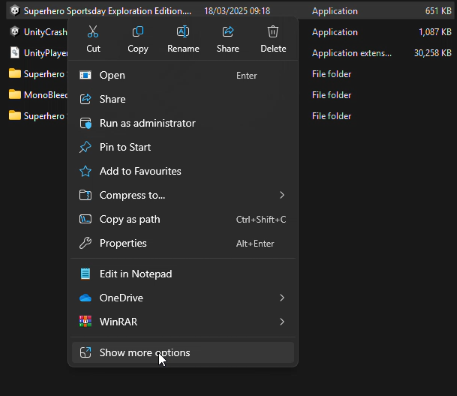Image resolution: width=457 pixels, height=396 pixels.
Task: Click the Delete trash icon
Action: 273,32
